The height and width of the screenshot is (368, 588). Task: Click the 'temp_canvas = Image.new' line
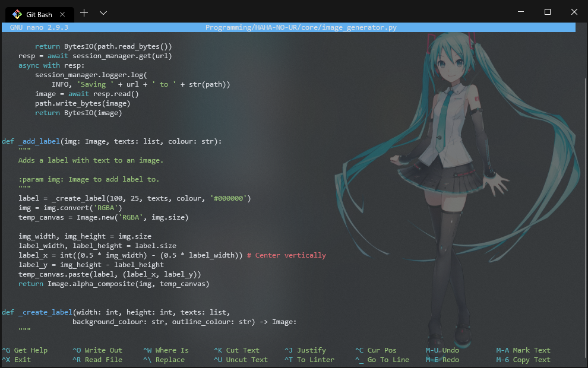[103, 217]
